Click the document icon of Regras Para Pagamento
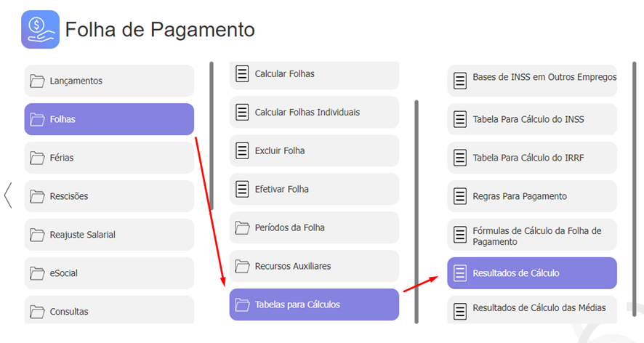Image resolution: width=644 pixels, height=343 pixels. pyautogui.click(x=460, y=196)
